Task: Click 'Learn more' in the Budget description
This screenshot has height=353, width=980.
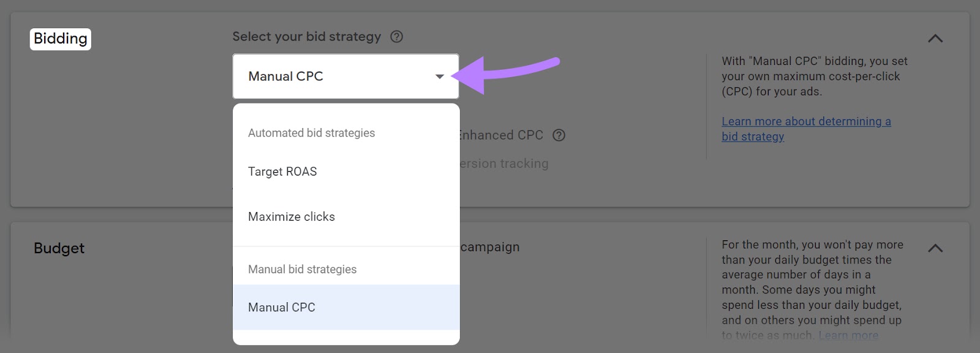Action: [850, 335]
